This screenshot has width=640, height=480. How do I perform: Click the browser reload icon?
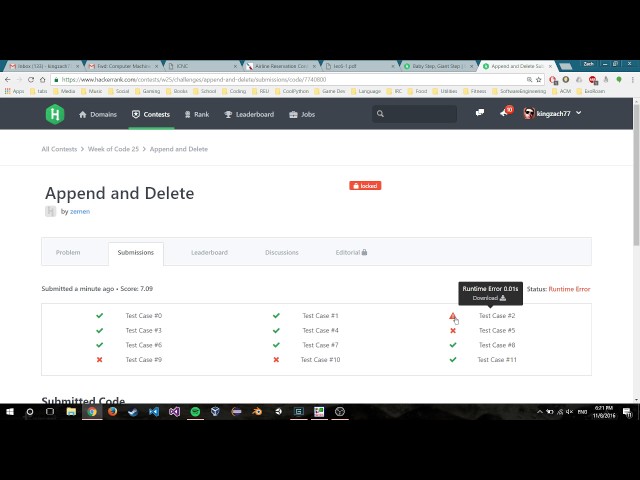coord(31,80)
